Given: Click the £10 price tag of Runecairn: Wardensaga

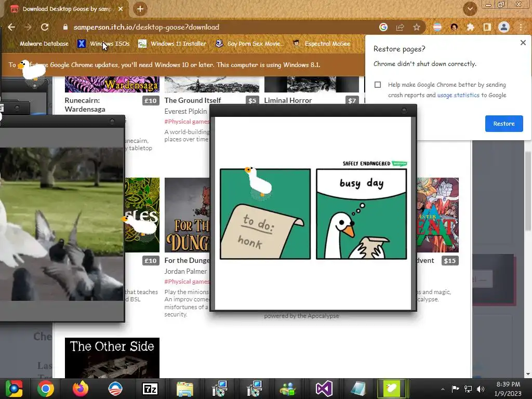Looking at the screenshot, I should tap(151, 100).
